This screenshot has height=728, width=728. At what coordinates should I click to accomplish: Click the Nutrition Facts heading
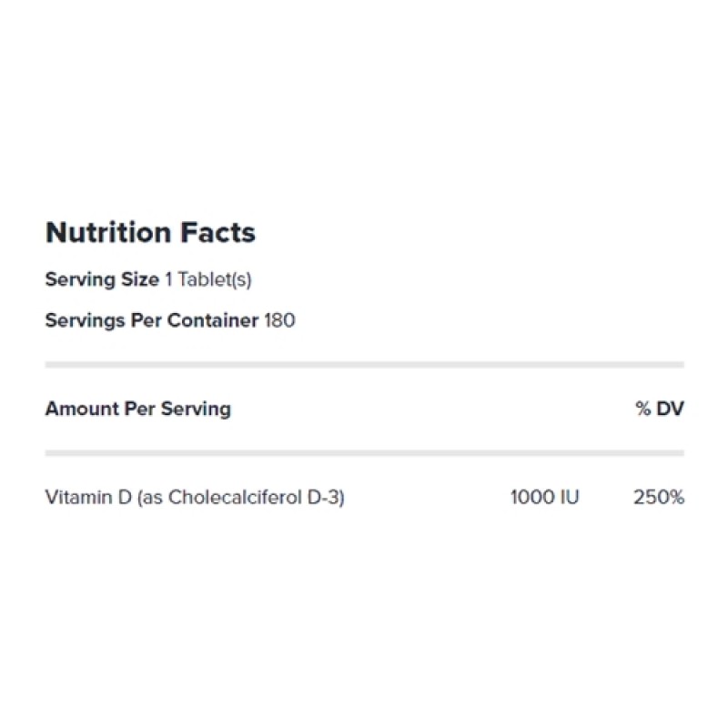[x=150, y=233]
